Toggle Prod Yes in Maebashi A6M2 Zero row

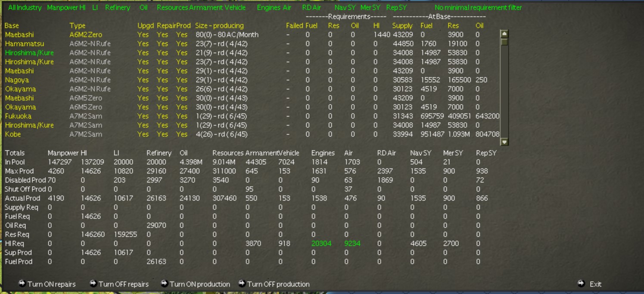(x=182, y=34)
